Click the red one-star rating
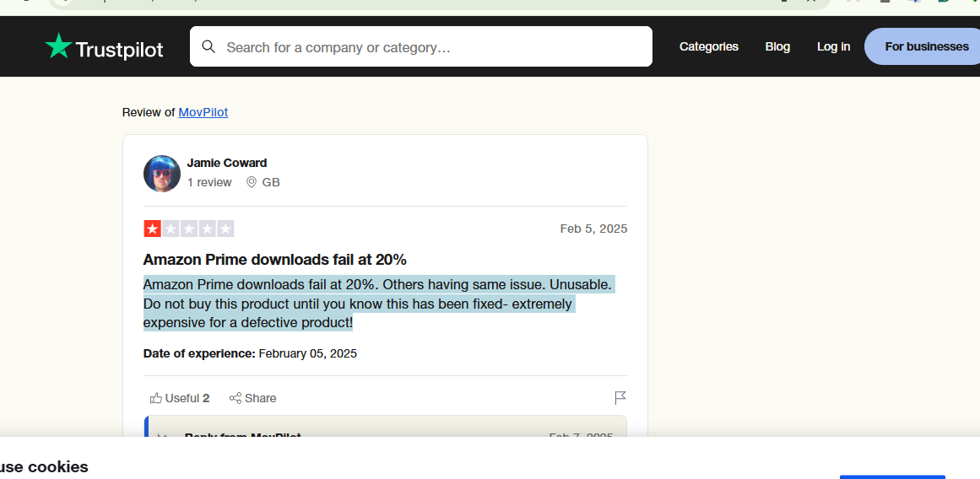The height and width of the screenshot is (479, 980). [153, 229]
